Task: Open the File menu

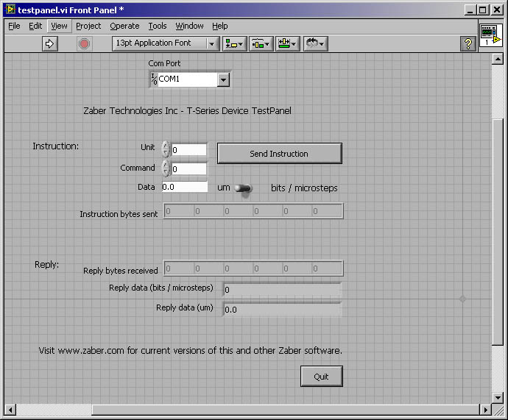Action: point(14,26)
